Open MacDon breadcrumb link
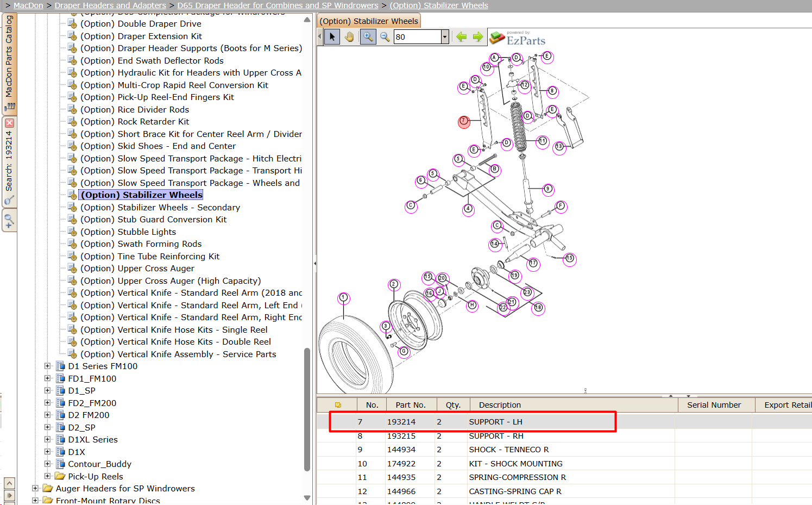Screen dimensions: 812x505 [28, 5]
